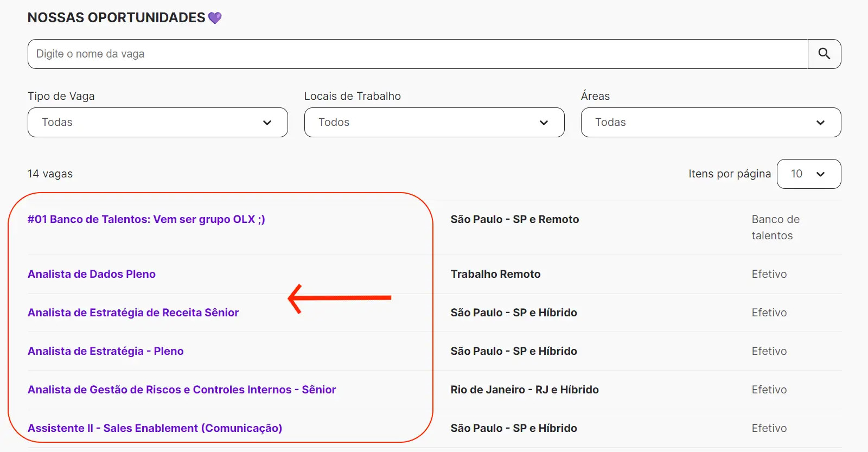868x452 pixels.
Task: Click the Rio de Janeiro - RJ e Híbrido location
Action: pos(524,390)
